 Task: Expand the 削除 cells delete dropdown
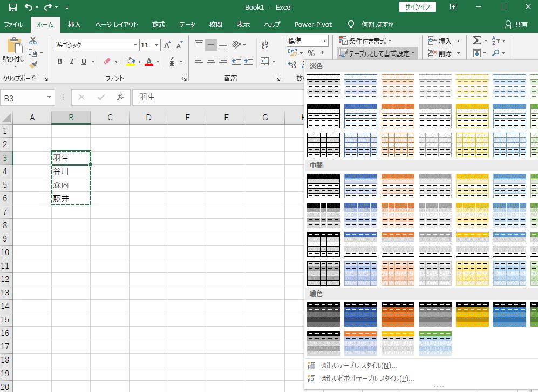pos(458,53)
